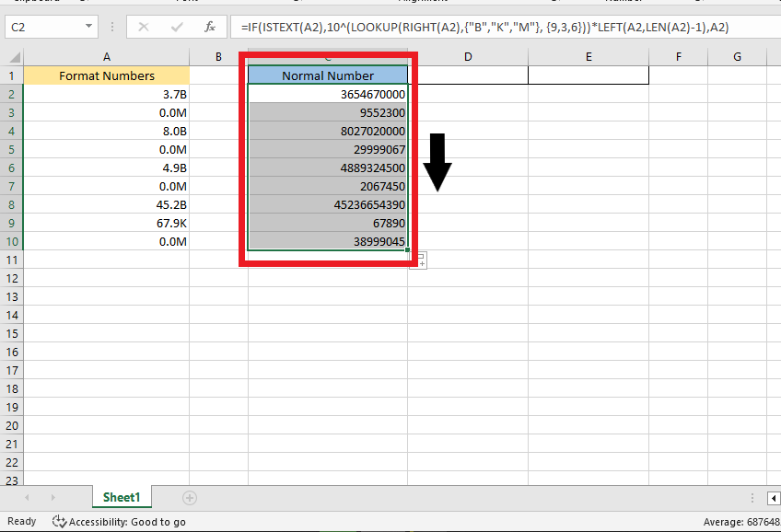Screen dimensions: 781x532
Task: Select column D header
Action: [468, 57]
